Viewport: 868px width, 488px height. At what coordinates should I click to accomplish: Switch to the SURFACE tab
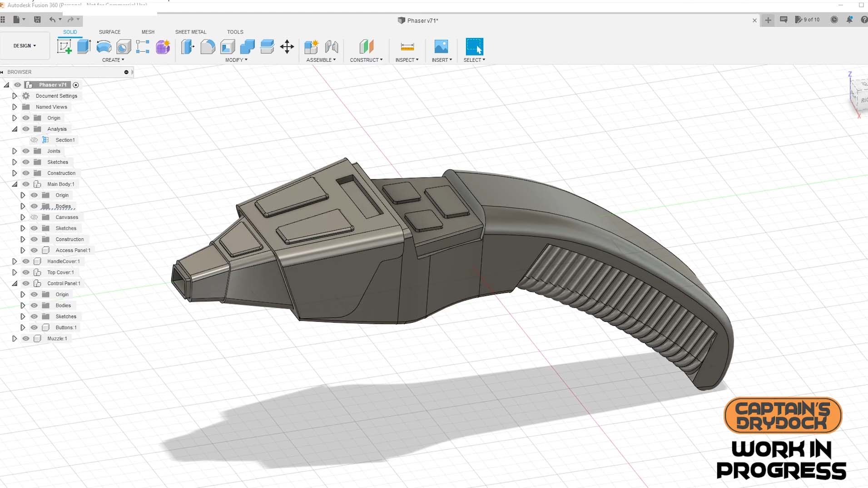click(110, 32)
